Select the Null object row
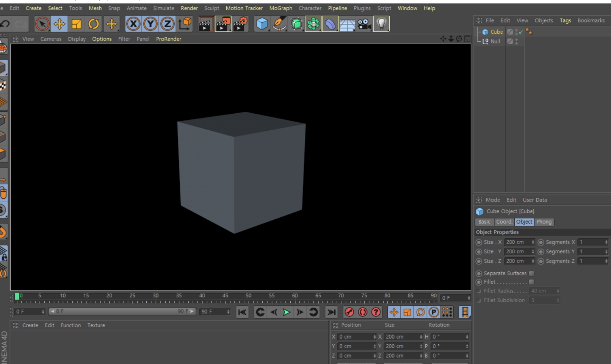Image resolution: width=611 pixels, height=364 pixels. 495,41
